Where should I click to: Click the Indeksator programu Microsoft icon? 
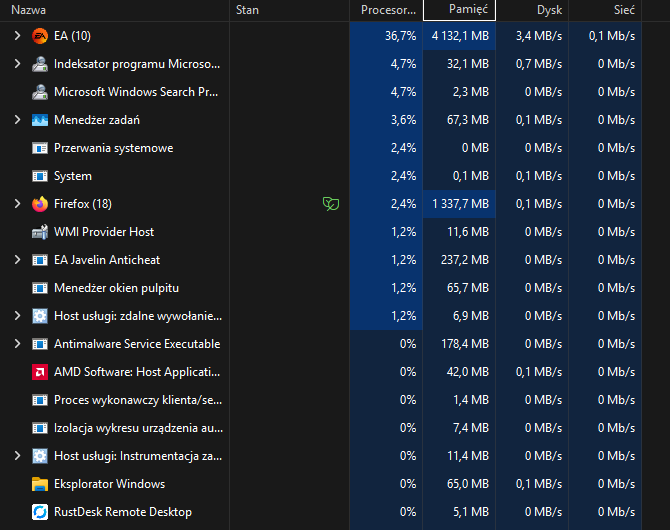(40, 64)
